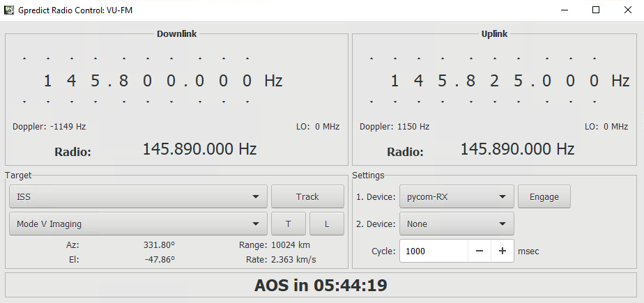Decrease Uplink 100 kHz digit '8' with down arrow
The width and height of the screenshot is (644, 303).
(x=470, y=102)
